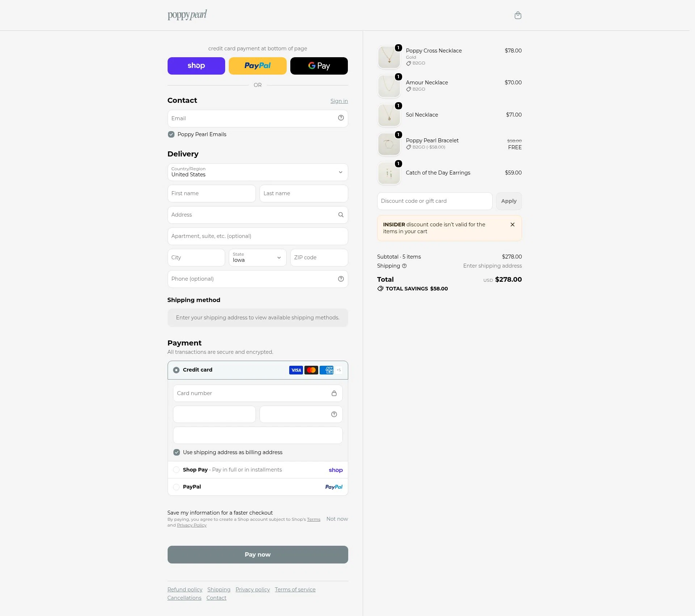Click the Sign in link
Screen dimensions: 695x616
[x=339, y=101]
